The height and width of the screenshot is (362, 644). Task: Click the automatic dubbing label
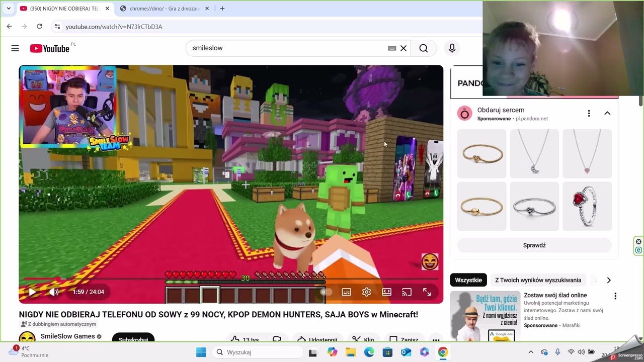(x=58, y=324)
